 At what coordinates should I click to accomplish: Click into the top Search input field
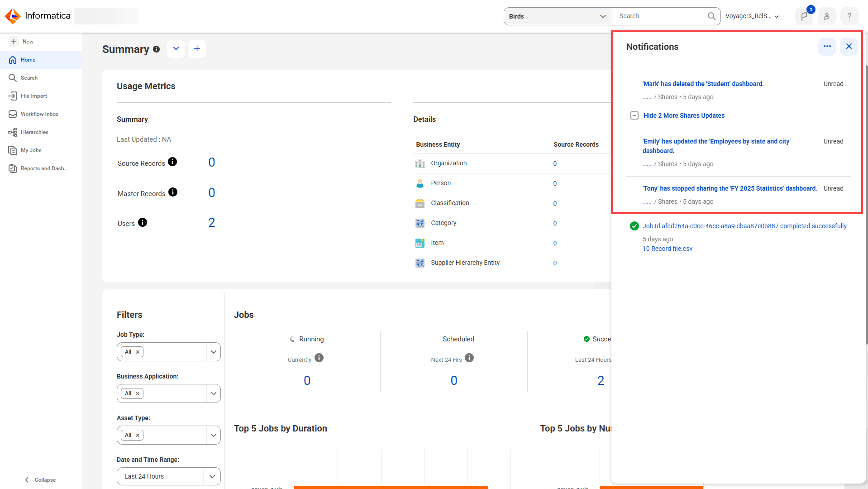point(661,16)
